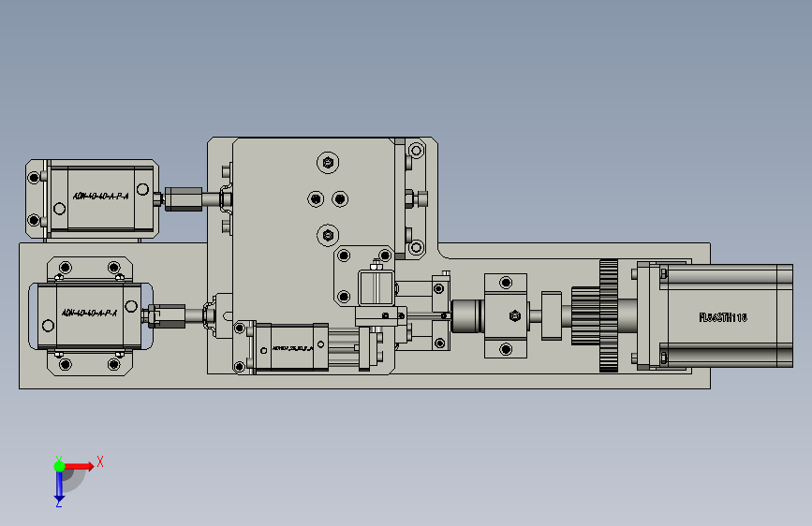The image size is (812, 526).
Task: Pick the hex coupling on the lower cylinder rod
Action: coord(166,315)
